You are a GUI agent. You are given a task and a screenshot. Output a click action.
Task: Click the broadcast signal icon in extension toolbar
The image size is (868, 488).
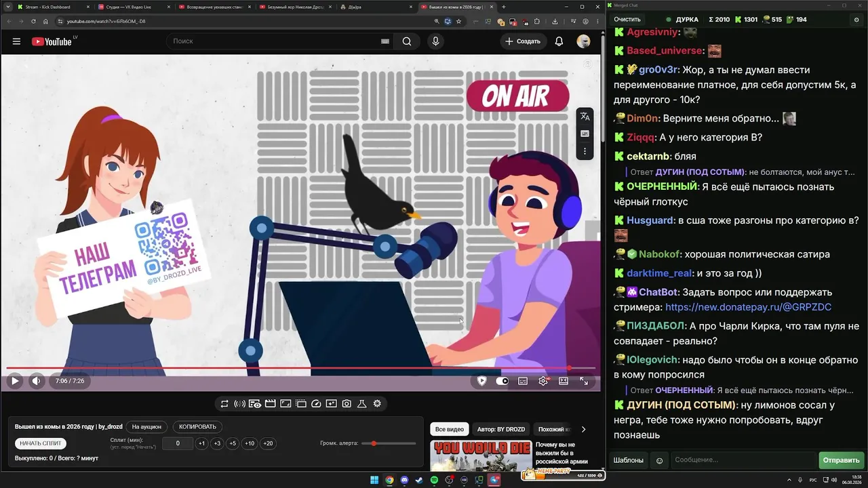(239, 404)
